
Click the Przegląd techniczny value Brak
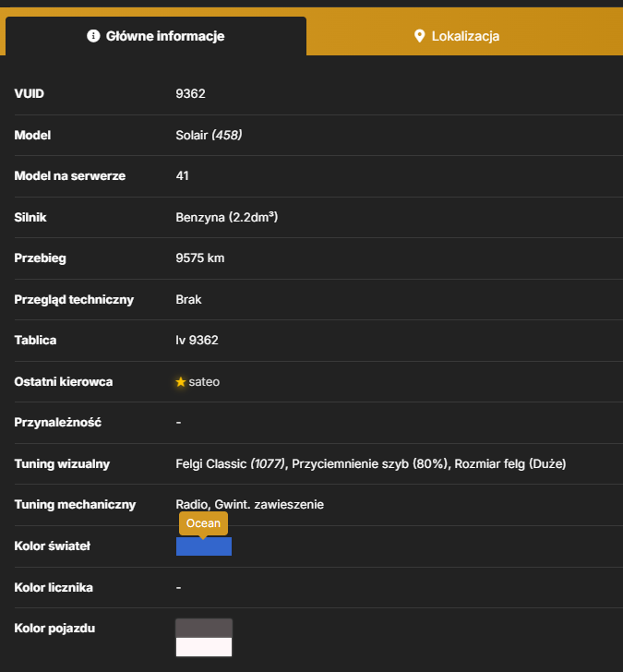188,299
